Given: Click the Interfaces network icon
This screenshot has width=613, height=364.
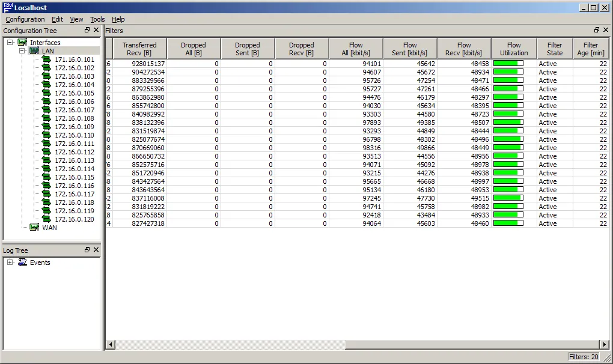Looking at the screenshot, I should click(x=22, y=42).
